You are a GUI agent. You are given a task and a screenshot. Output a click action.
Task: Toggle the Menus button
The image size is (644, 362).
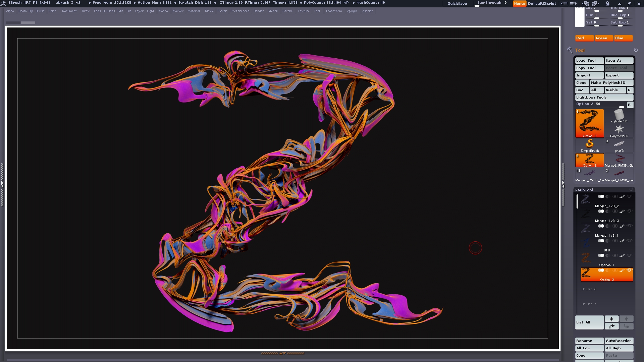[x=519, y=3]
